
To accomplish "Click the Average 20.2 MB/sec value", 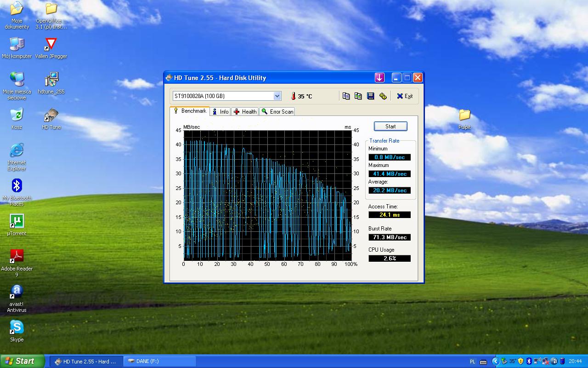I will (x=390, y=190).
